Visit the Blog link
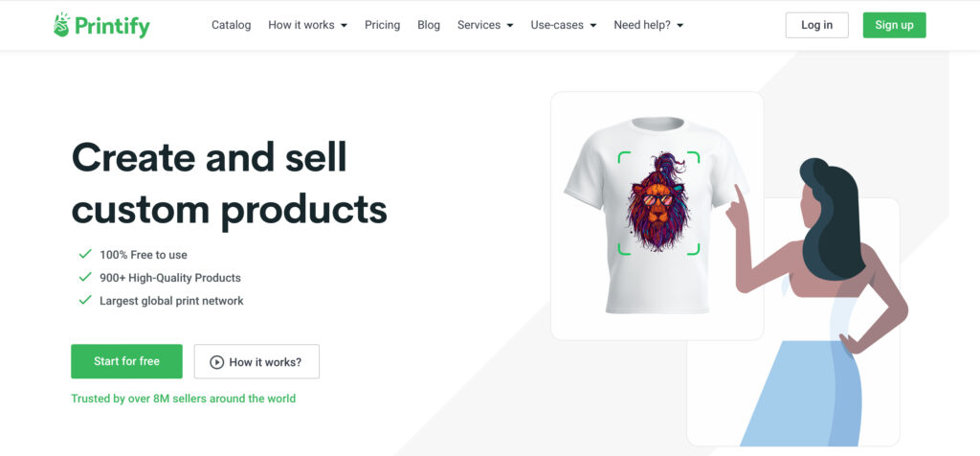The height and width of the screenshot is (456, 980). click(x=429, y=25)
